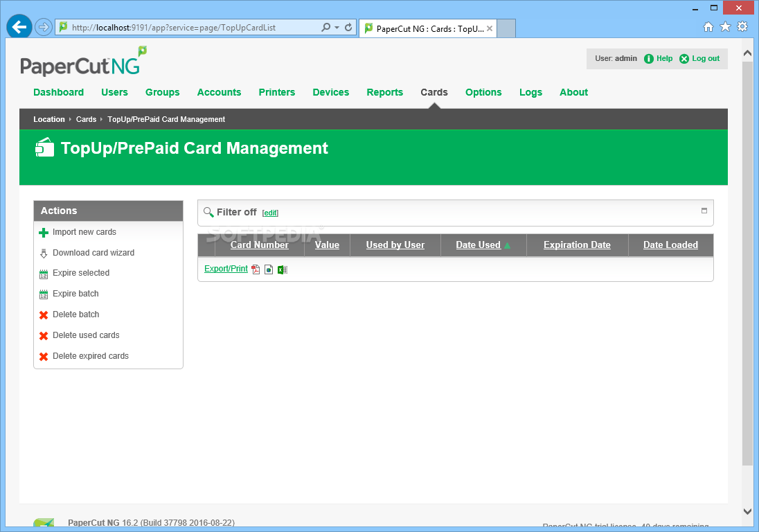Click the page scrollbar up arrow

(747, 53)
